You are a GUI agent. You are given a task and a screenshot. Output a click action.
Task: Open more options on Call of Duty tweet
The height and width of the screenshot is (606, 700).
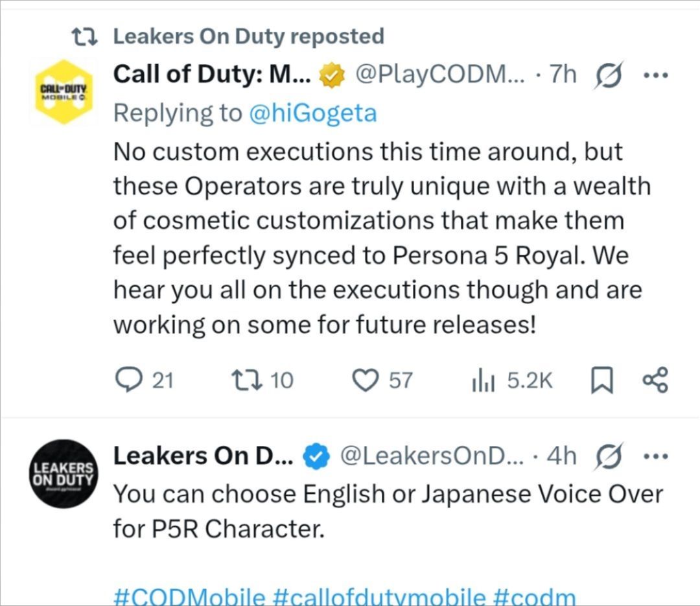[x=655, y=75]
